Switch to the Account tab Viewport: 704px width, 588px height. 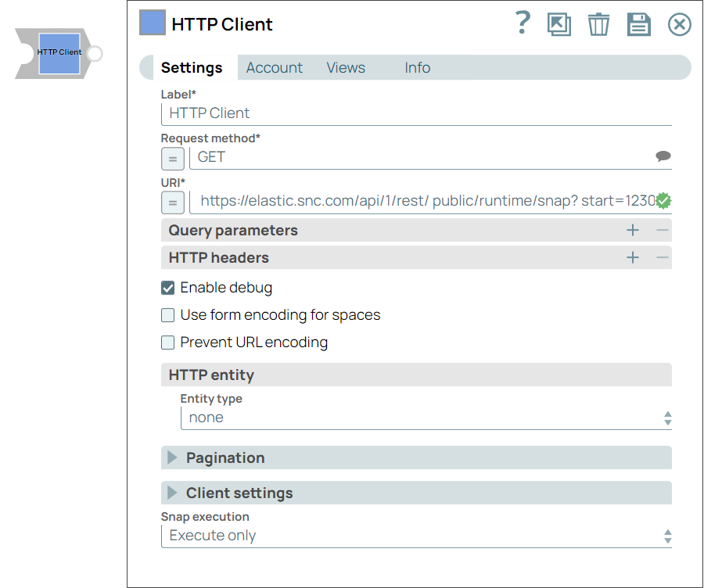coord(274,68)
